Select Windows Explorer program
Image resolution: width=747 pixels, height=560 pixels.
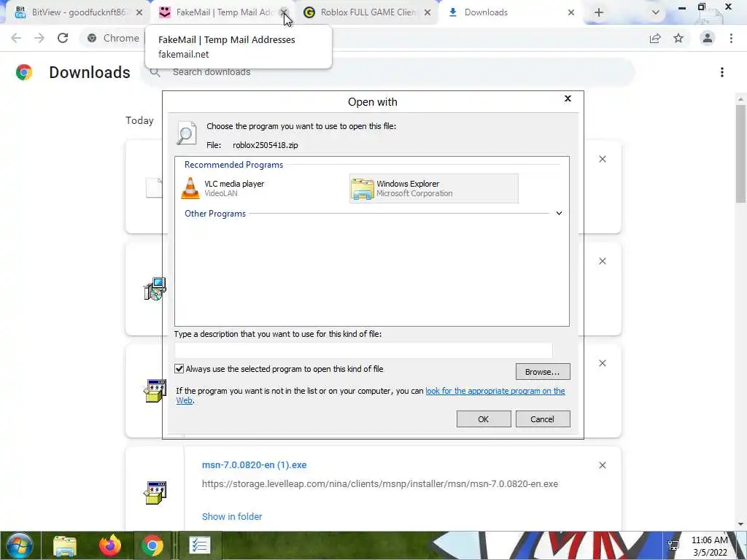click(x=433, y=188)
